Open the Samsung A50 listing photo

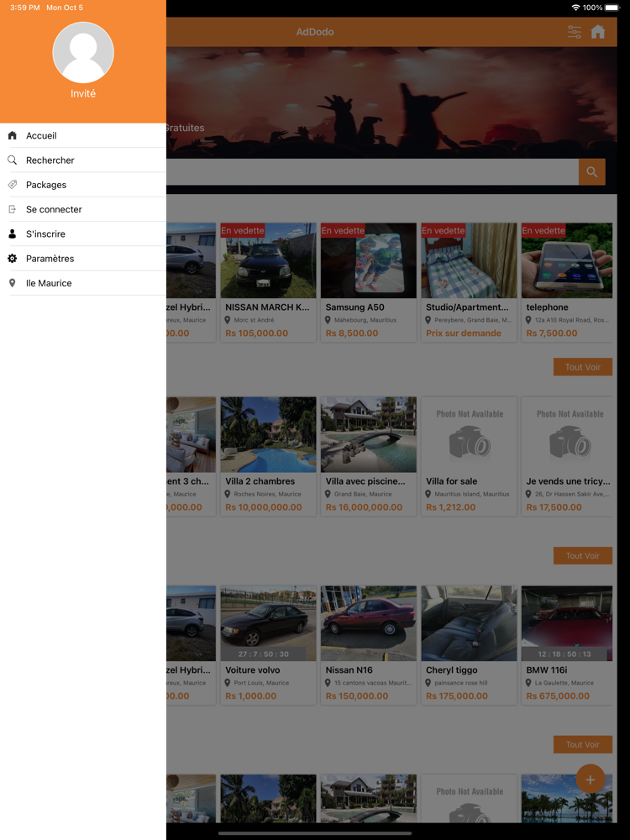369,261
